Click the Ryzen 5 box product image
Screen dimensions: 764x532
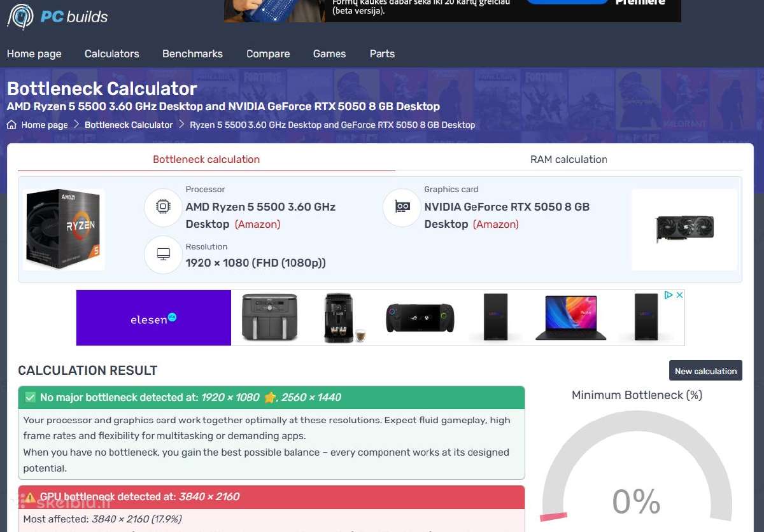pos(64,229)
